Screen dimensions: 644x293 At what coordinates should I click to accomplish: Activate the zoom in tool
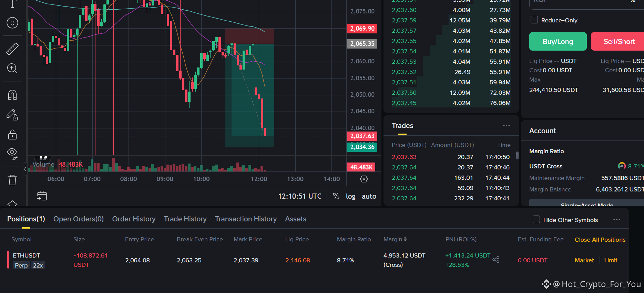point(12,68)
